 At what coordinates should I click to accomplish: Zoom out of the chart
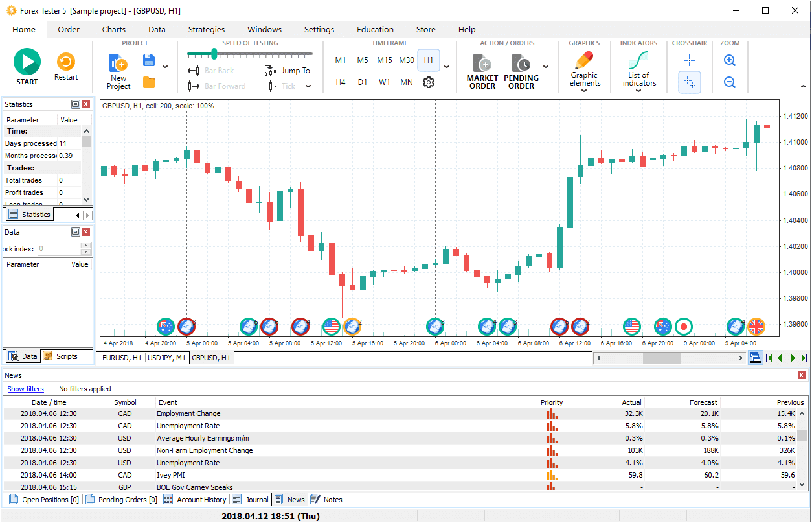(730, 82)
